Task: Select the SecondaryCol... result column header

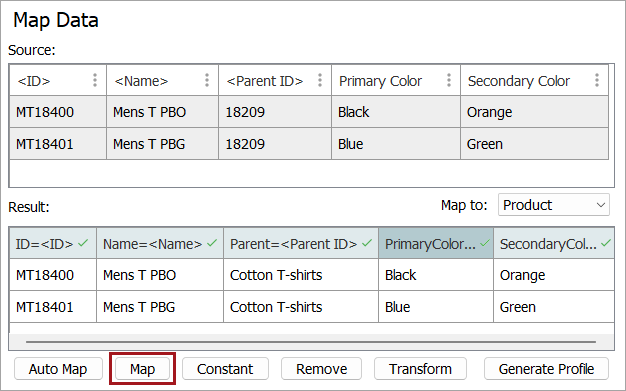Action: pyautogui.click(x=554, y=243)
